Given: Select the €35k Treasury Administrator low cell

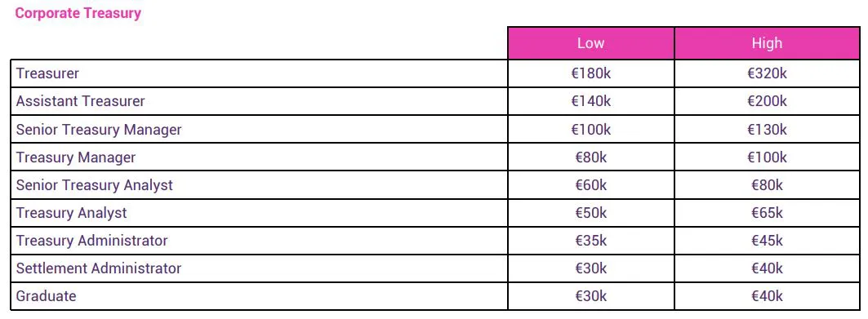Looking at the screenshot, I should pos(590,241).
